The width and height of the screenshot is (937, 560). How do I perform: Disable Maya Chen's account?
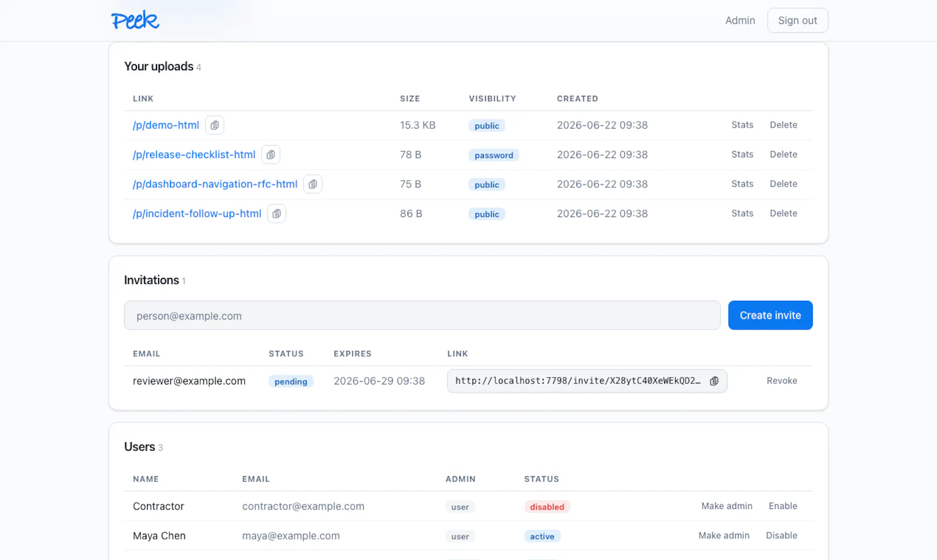point(782,535)
